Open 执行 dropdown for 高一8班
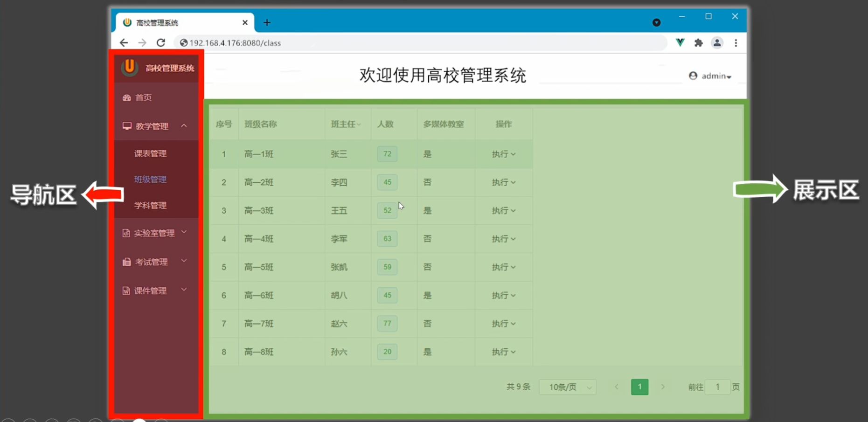The image size is (868, 422). click(x=504, y=352)
